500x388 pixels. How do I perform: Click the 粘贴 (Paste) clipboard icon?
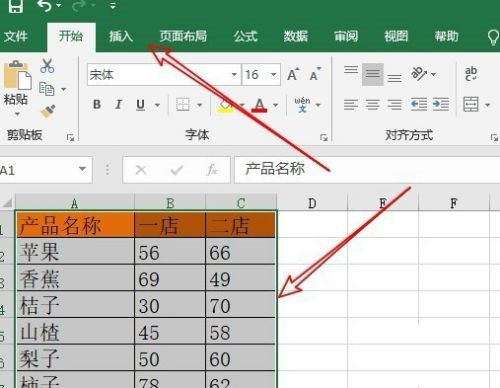(x=17, y=75)
